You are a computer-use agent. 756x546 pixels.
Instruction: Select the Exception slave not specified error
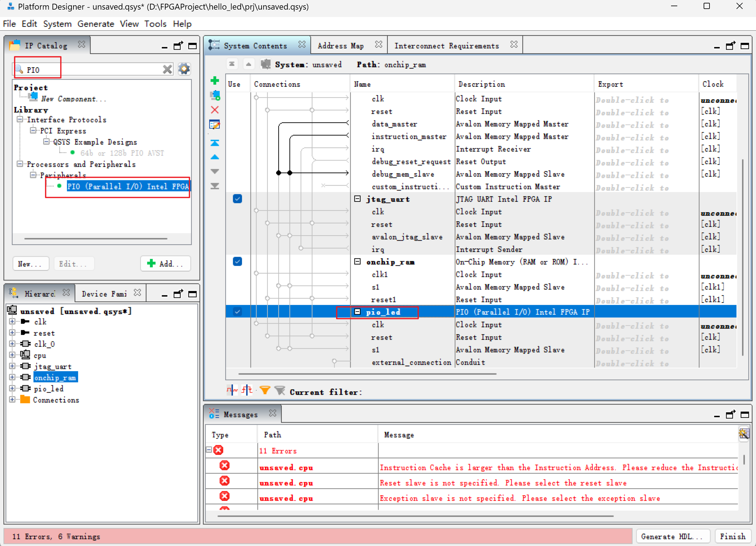coord(520,498)
